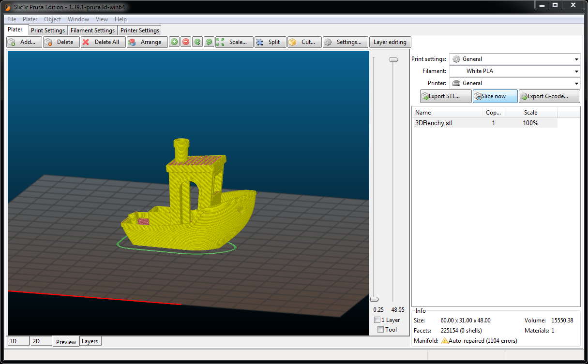
Task: Select the Split tool
Action: pos(270,42)
